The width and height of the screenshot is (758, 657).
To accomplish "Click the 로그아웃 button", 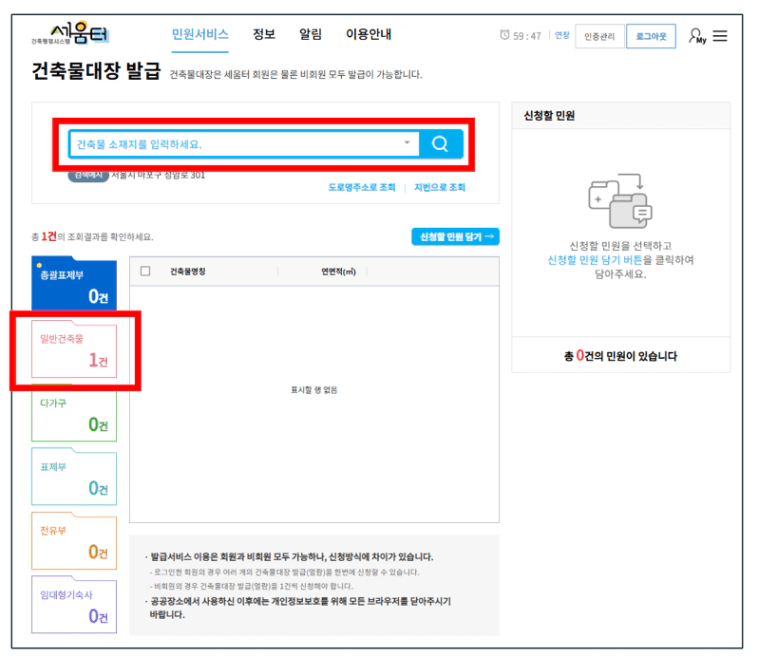I will click(651, 36).
